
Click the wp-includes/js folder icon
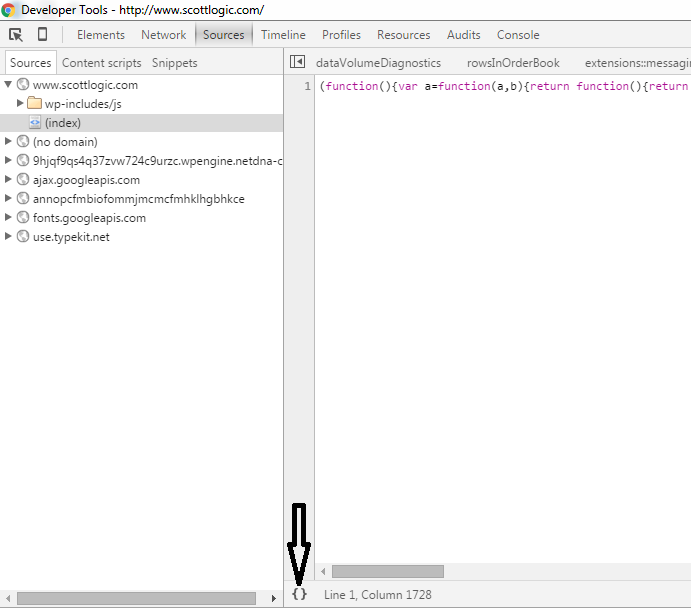click(34, 104)
